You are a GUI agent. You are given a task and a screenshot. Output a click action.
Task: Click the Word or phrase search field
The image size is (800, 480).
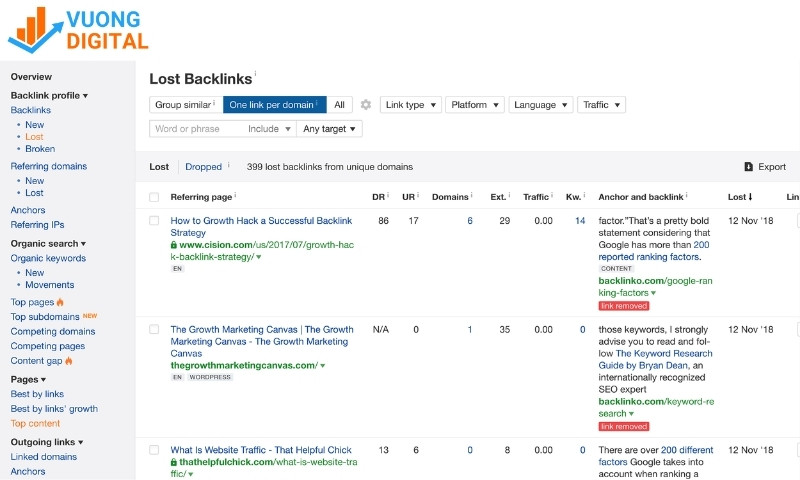click(x=196, y=129)
